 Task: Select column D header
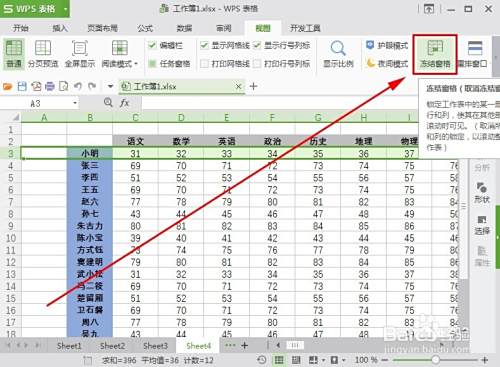pyautogui.click(x=181, y=117)
